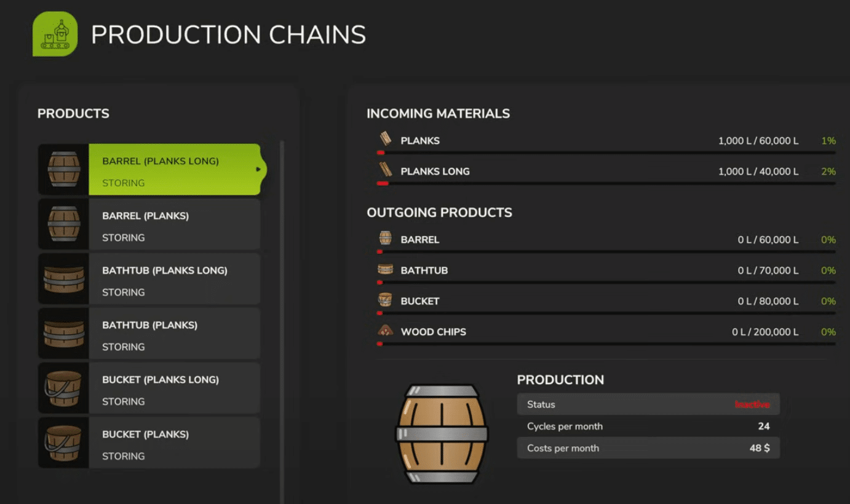
Task: Click the Inactive production status
Action: coord(752,404)
